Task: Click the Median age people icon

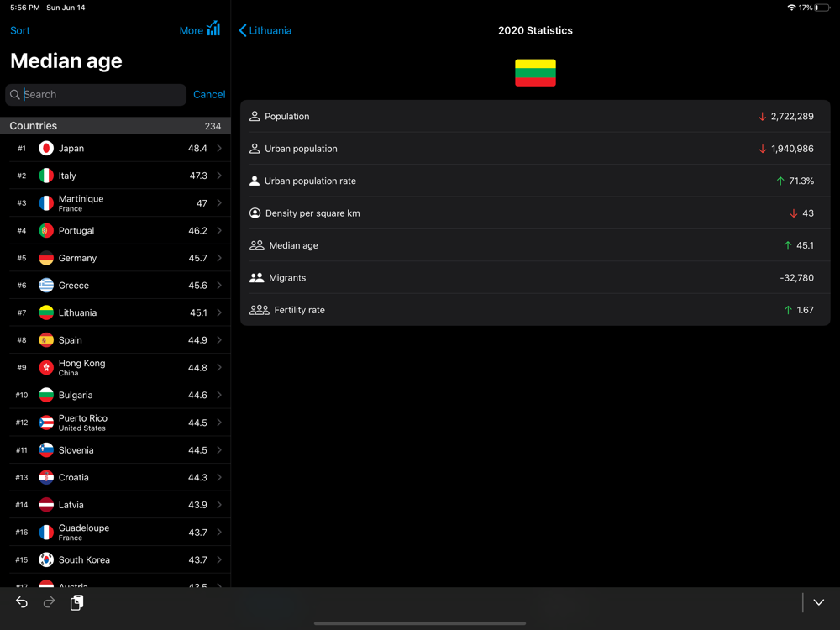Action: [x=256, y=245]
